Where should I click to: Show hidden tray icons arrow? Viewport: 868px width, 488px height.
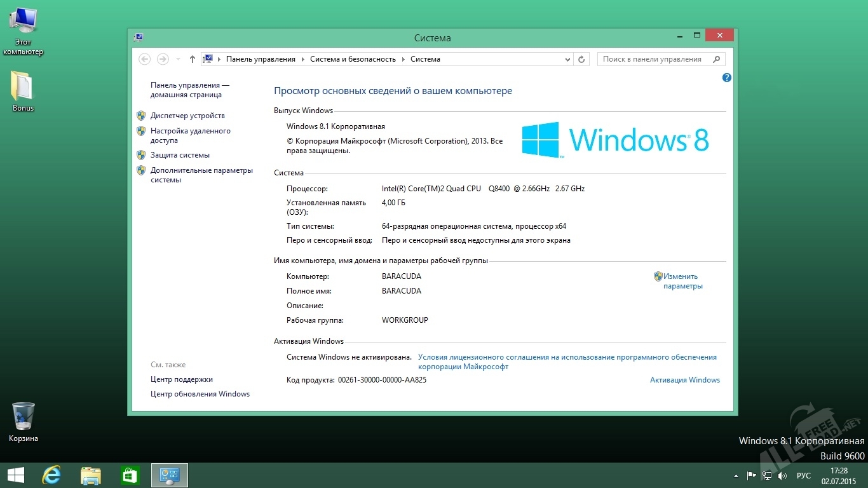pos(736,475)
